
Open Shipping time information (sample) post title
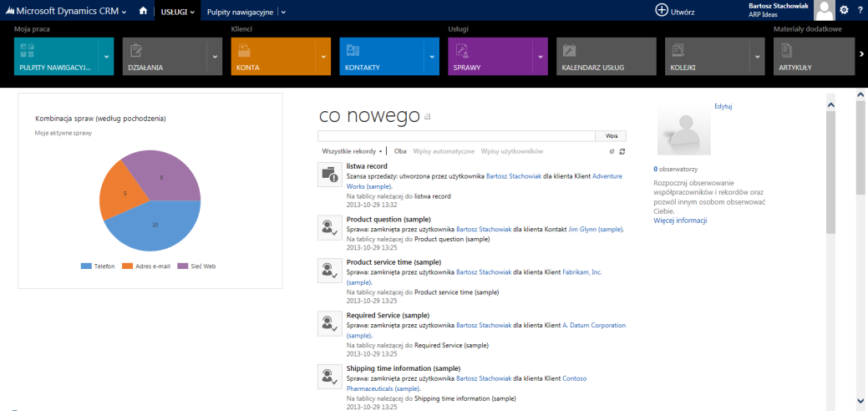pos(404,368)
